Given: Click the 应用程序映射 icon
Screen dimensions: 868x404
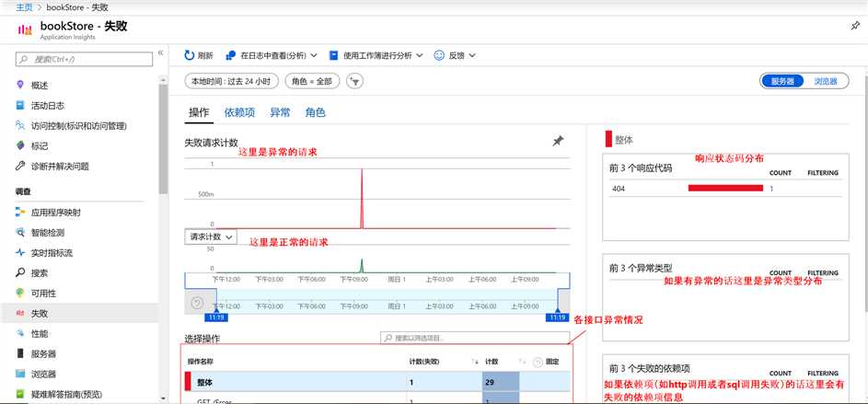Looking at the screenshot, I should point(20,212).
